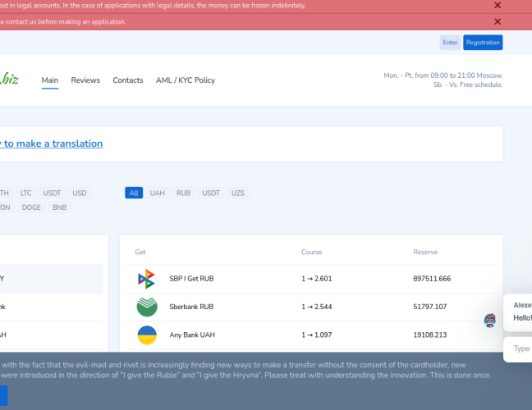Click the Sberbank green logo icon
The width and height of the screenshot is (532, 410).
coord(146,307)
